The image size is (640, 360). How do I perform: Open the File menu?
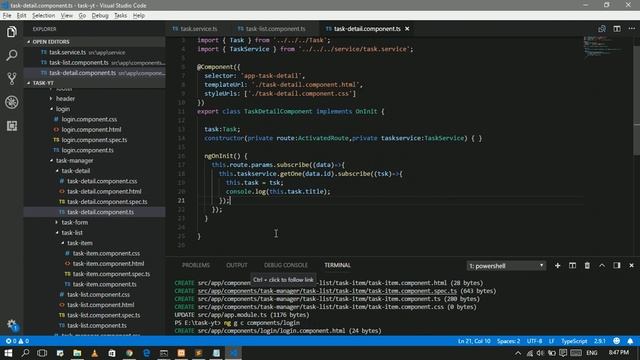(7, 16)
